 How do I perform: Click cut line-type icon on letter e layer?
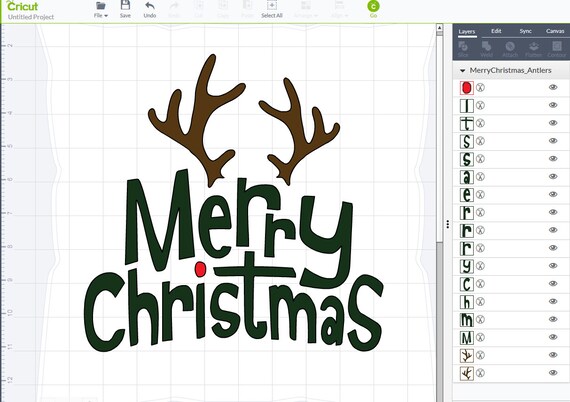[480, 194]
